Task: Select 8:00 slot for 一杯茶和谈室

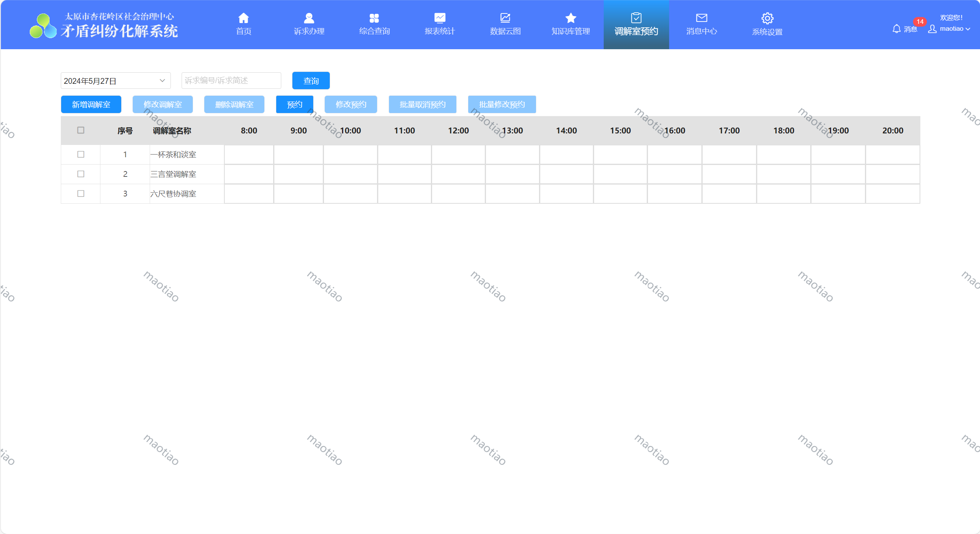Action: (249, 155)
